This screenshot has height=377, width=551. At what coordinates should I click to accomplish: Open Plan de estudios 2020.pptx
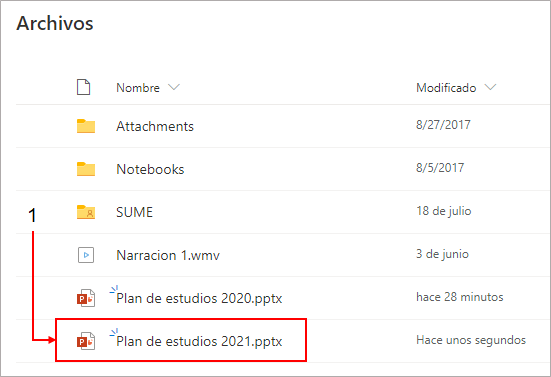199,298
